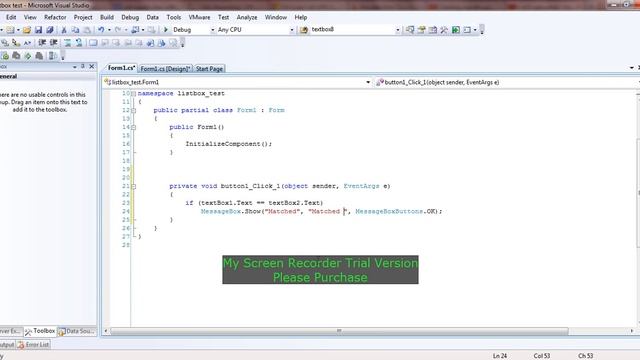Click the InitializeComponent(); code line
Screen dimensions: 640x360
tap(229, 144)
